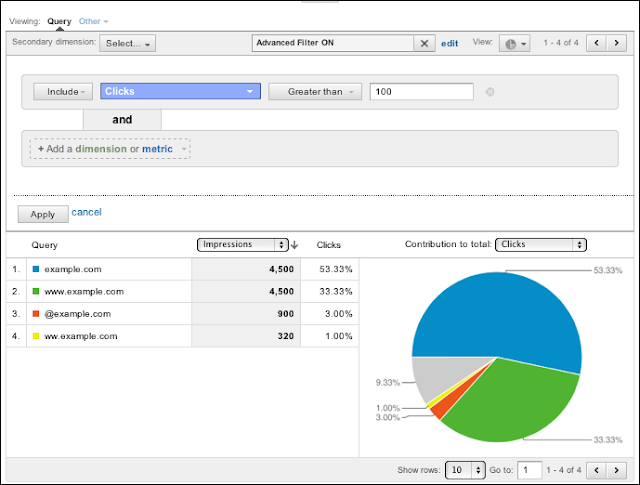Go to next page at top
Viewport: 640px width, 485px height.
point(620,44)
